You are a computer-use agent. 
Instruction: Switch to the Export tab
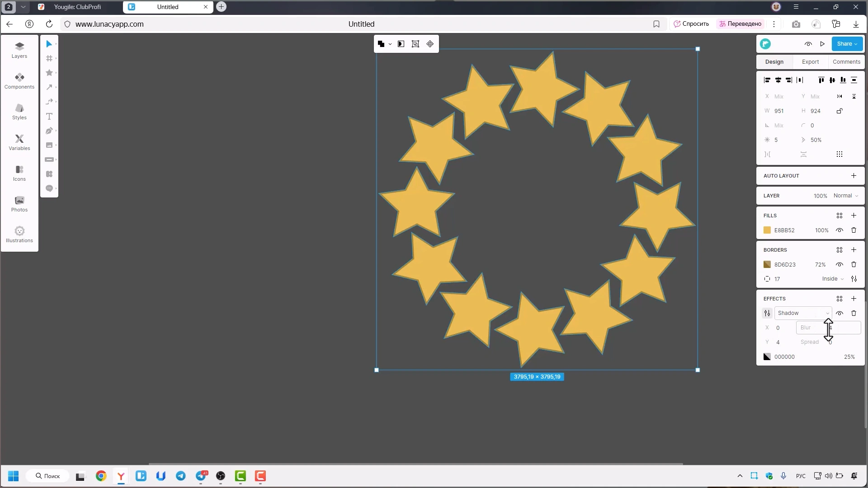click(x=810, y=61)
